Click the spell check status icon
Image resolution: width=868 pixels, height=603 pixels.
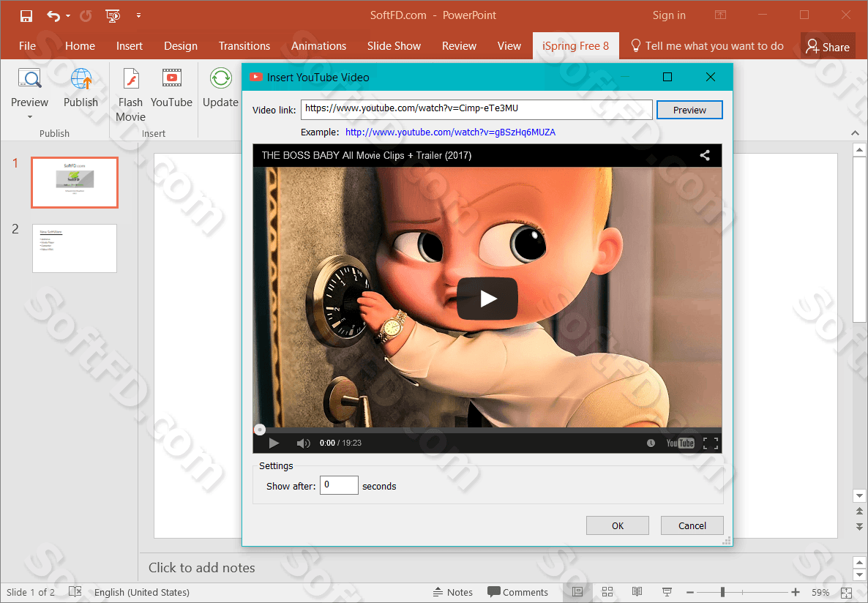pos(75,592)
